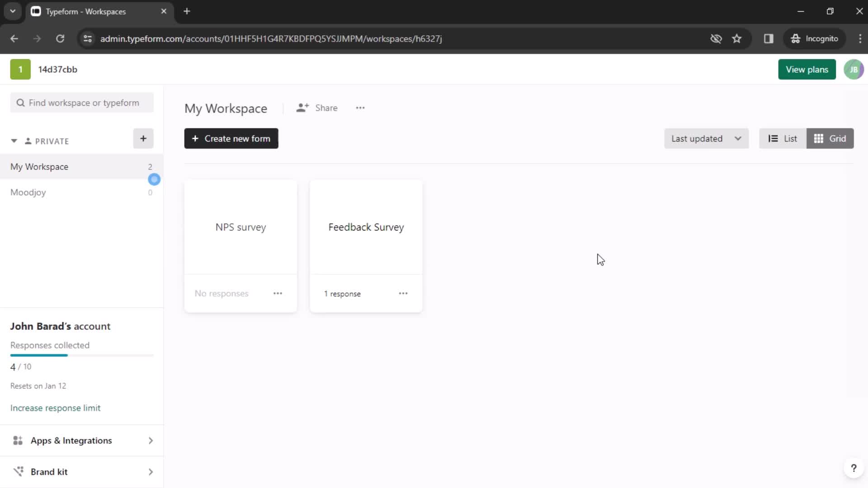Click the add workspace plus button
This screenshot has width=868, height=488.
coord(143,138)
